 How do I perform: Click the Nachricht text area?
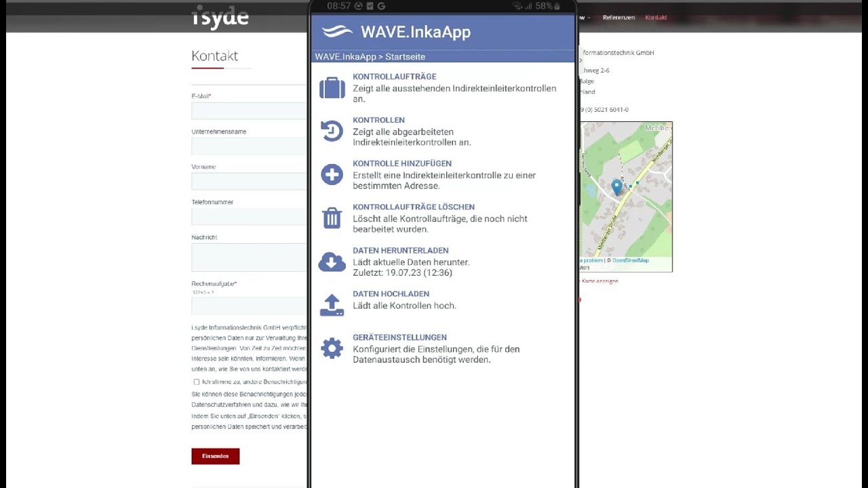(x=250, y=258)
